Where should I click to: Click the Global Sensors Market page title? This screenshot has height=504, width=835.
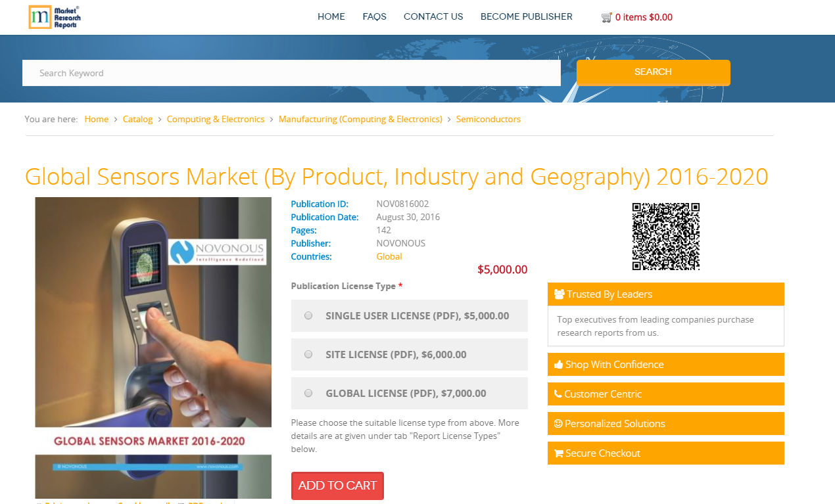396,177
